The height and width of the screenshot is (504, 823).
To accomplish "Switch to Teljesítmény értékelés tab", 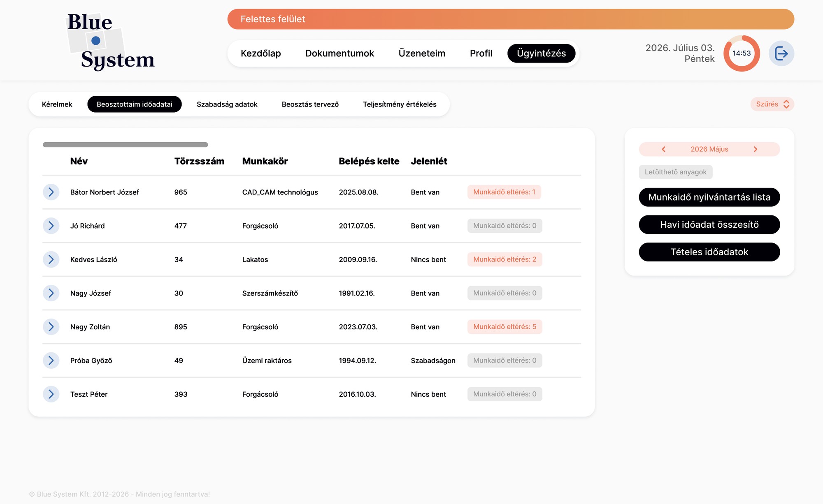I will click(400, 104).
